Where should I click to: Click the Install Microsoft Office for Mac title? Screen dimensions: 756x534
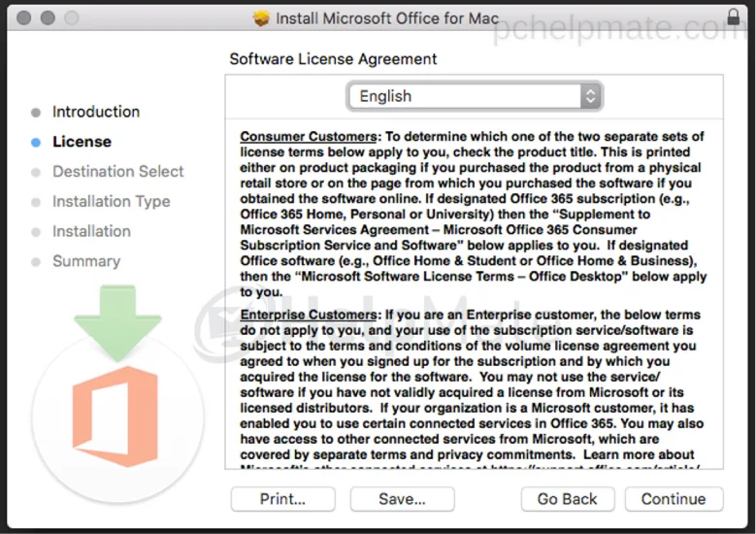click(387, 18)
